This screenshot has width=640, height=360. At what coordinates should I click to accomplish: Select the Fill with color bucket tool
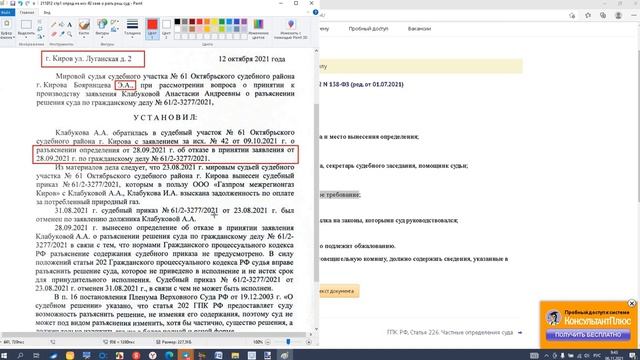click(62, 24)
